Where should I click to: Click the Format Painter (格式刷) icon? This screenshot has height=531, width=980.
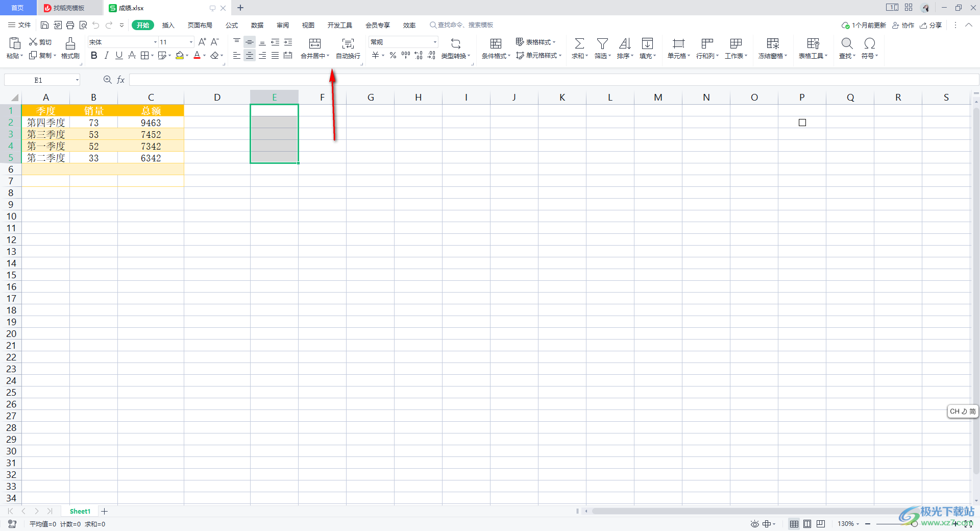pyautogui.click(x=70, y=43)
